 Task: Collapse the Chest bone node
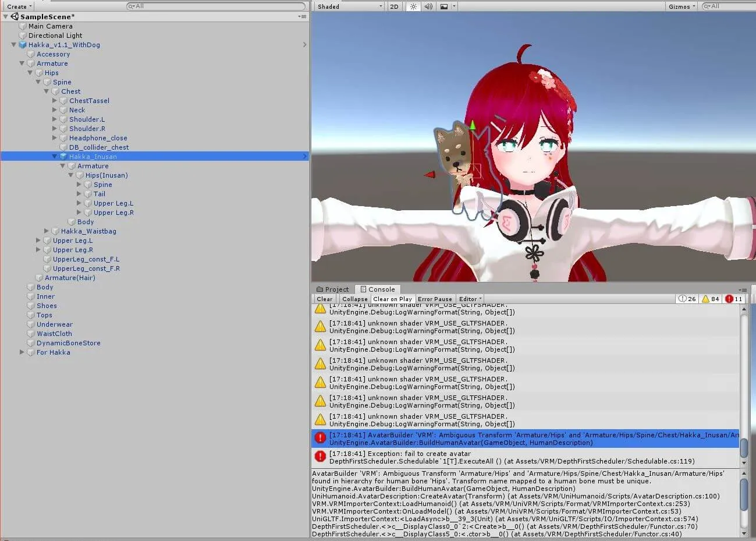[47, 91]
